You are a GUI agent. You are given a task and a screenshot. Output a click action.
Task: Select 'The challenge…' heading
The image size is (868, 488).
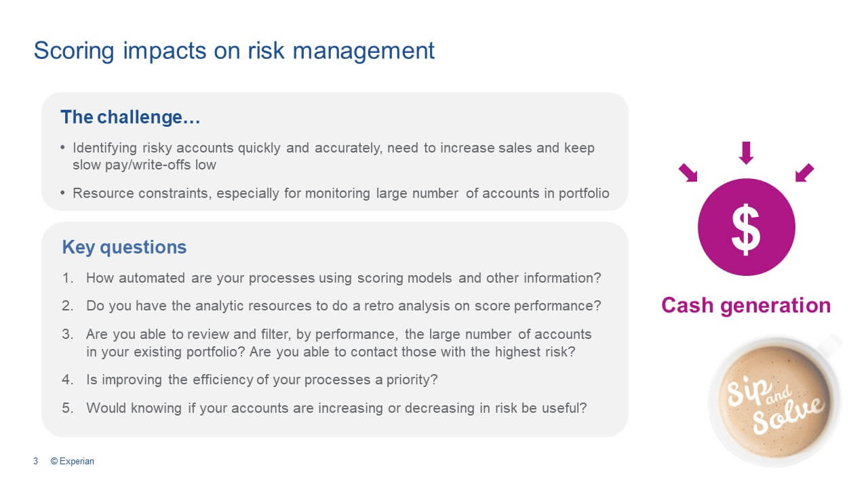[x=130, y=117]
